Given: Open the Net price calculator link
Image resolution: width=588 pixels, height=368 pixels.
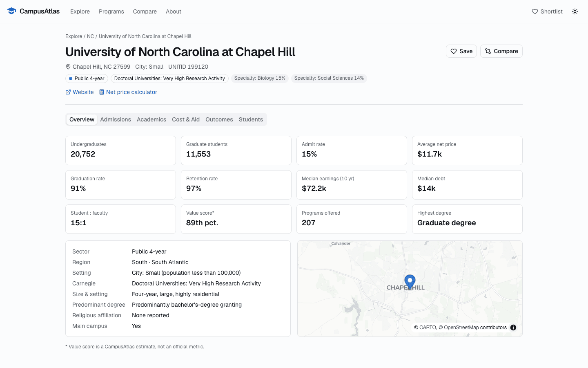Looking at the screenshot, I should tap(128, 92).
